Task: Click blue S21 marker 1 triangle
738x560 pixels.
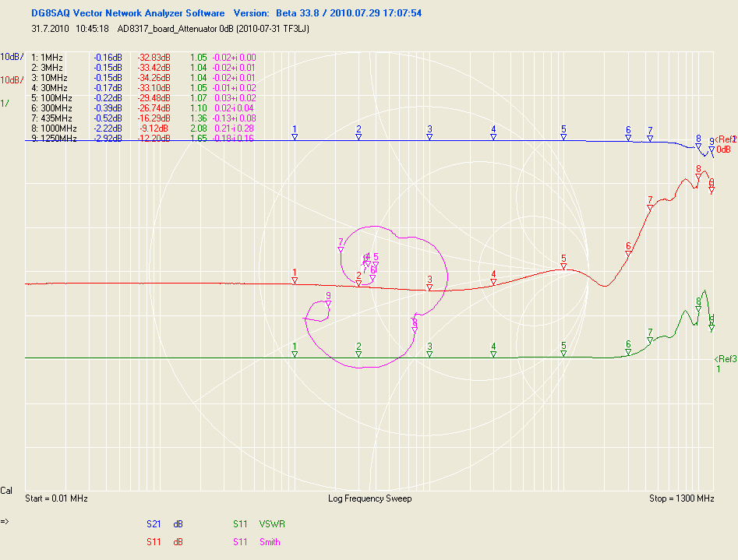Action: (x=295, y=137)
